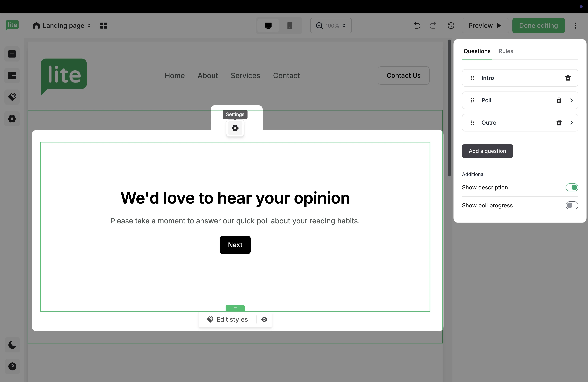Image resolution: width=588 pixels, height=382 pixels.
Task: Open version history clock icon
Action: [451, 26]
